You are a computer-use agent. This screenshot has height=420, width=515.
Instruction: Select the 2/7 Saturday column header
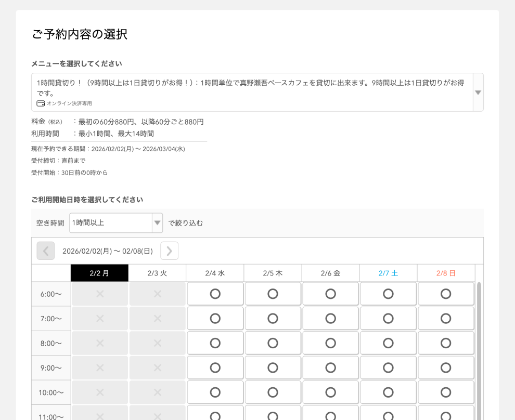[388, 272]
